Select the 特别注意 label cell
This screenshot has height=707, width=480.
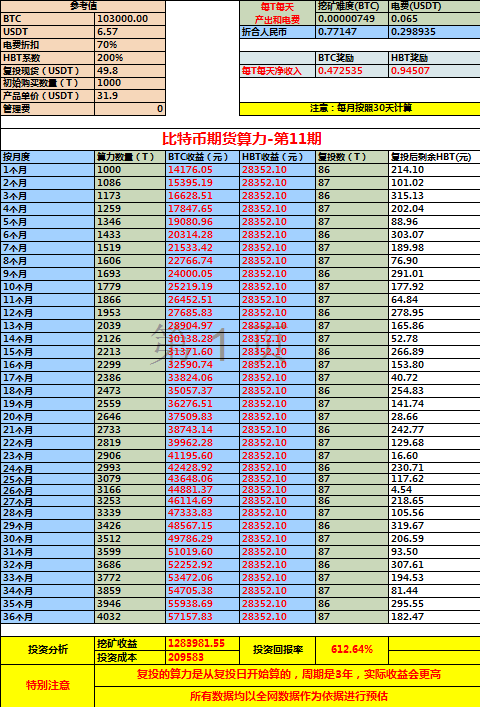coord(47,686)
